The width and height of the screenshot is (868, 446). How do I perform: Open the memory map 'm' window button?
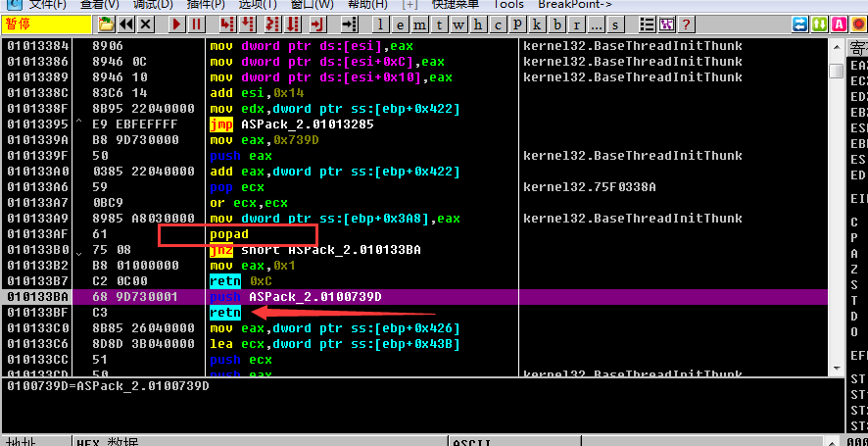[421, 24]
